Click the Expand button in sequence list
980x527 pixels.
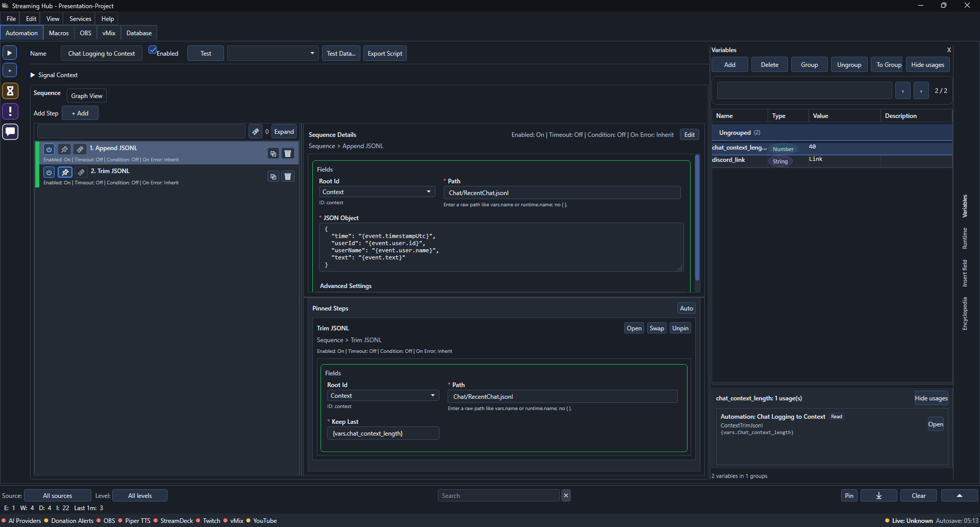click(284, 132)
